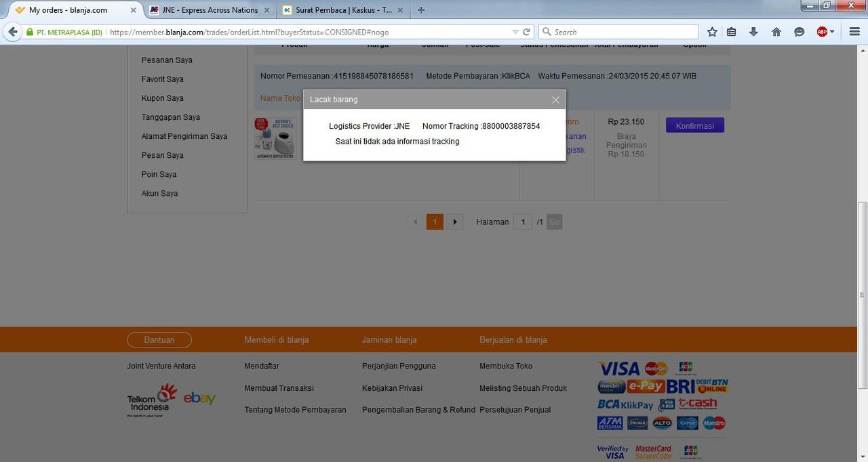
Task: Click the Halaman page number field
Action: click(523, 222)
